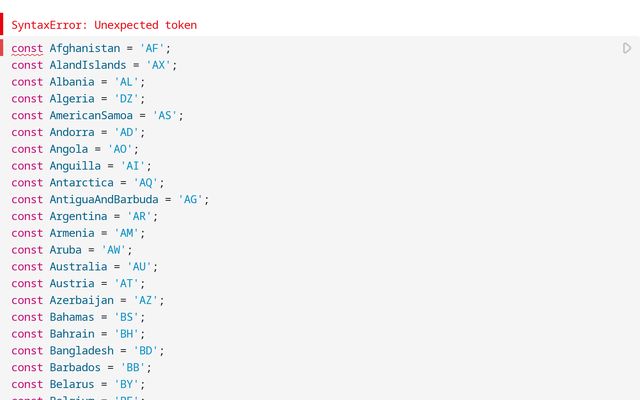
Task: Click the 'AR' value on the Argentina line
Action: coord(139,216)
